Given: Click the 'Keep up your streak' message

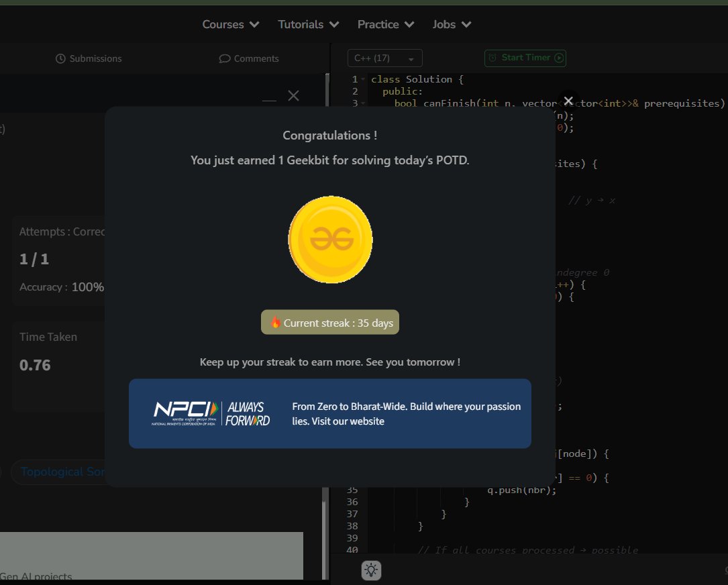Looking at the screenshot, I should tap(330, 362).
